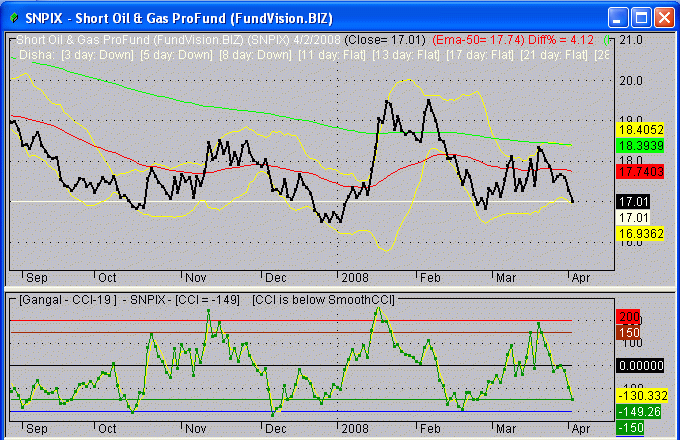The image size is (680, 440).
Task: Click the '[CCI = -149]' value text
Action: 207,300
